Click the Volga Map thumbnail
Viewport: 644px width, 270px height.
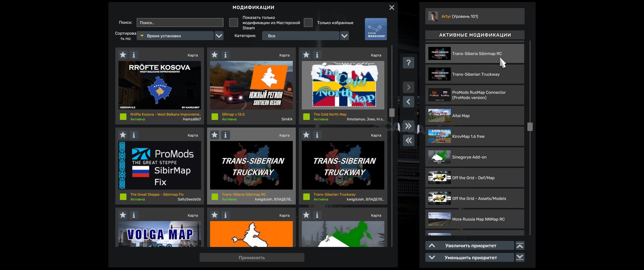point(160,234)
